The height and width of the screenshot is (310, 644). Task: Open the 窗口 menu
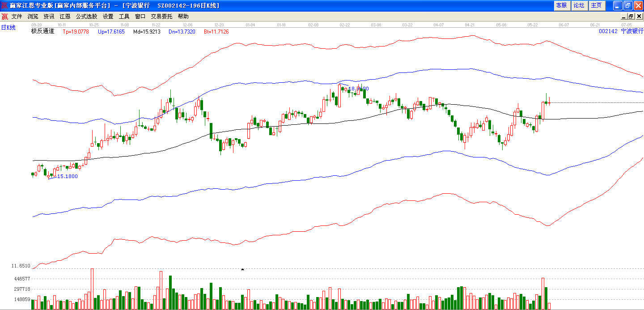pos(140,17)
